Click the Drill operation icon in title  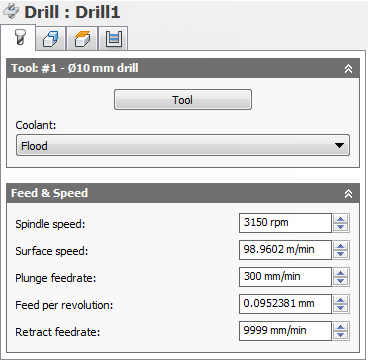click(x=11, y=11)
